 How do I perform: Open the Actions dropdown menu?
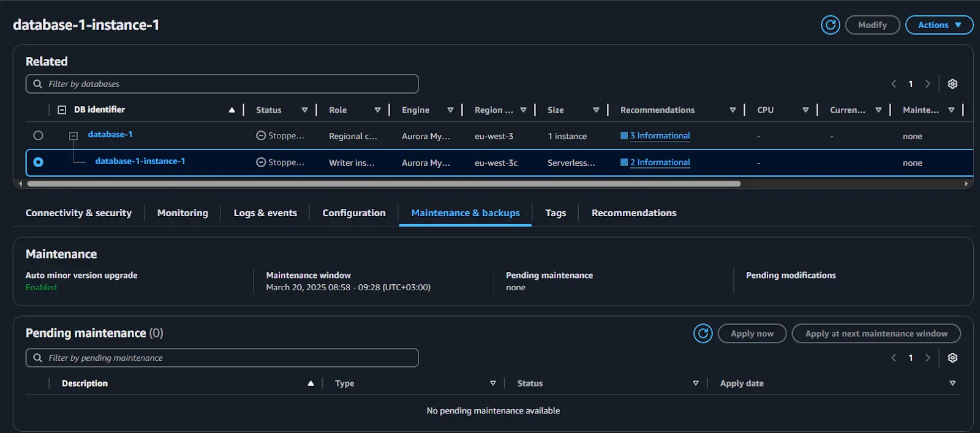tap(939, 25)
